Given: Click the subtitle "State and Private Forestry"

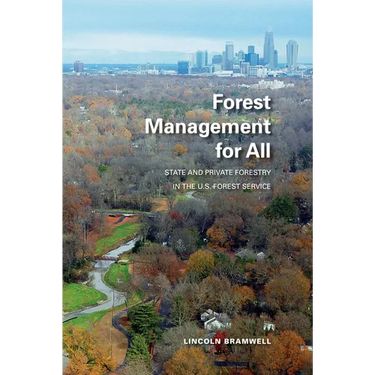Looking at the screenshot, I should [217, 173].
